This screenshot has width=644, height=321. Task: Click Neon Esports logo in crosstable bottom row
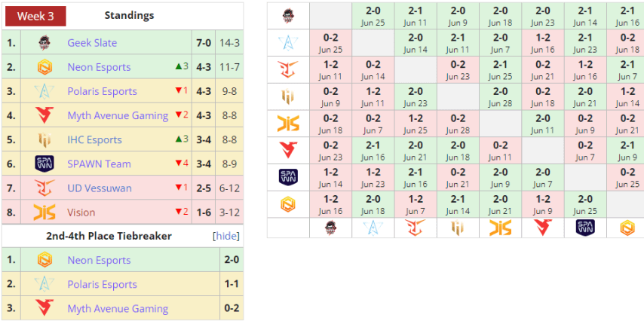(627, 228)
